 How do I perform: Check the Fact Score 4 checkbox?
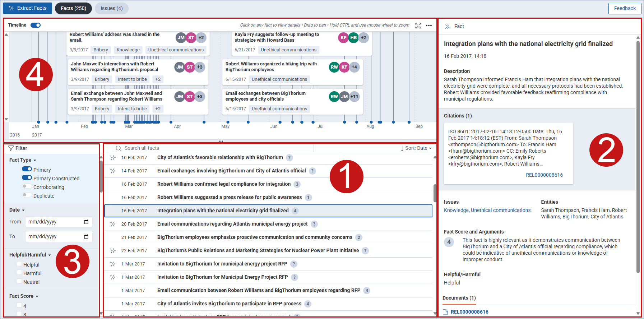tap(19, 305)
